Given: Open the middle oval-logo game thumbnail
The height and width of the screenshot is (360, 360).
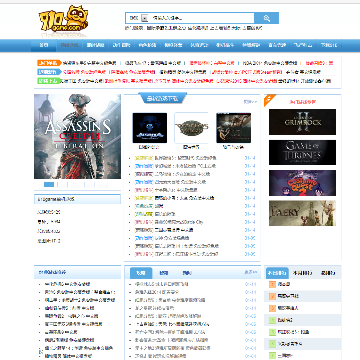Looking at the screenshot, I should tap(191, 128).
